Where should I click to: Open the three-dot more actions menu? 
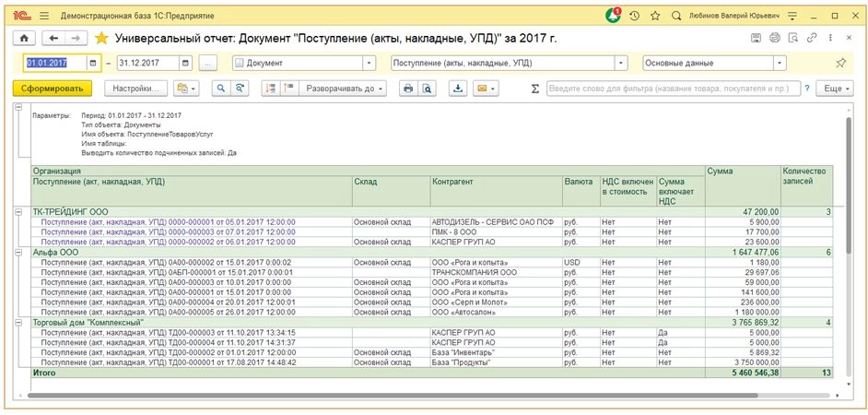830,38
